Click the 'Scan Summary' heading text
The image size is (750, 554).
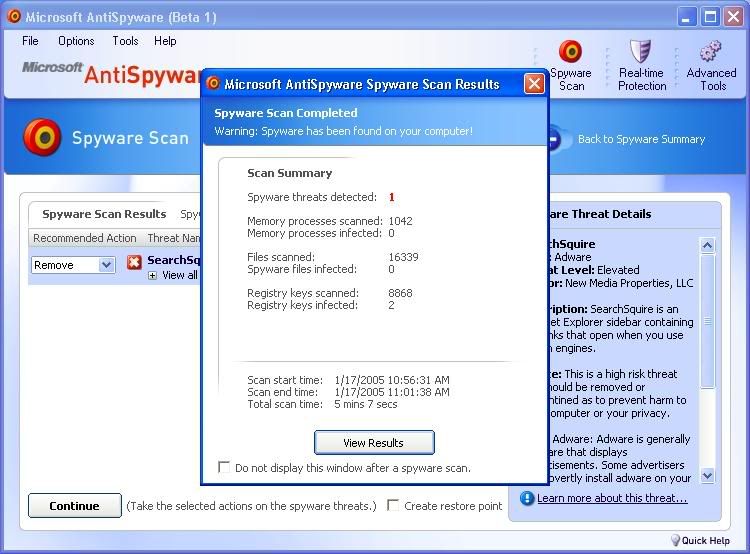(x=289, y=173)
